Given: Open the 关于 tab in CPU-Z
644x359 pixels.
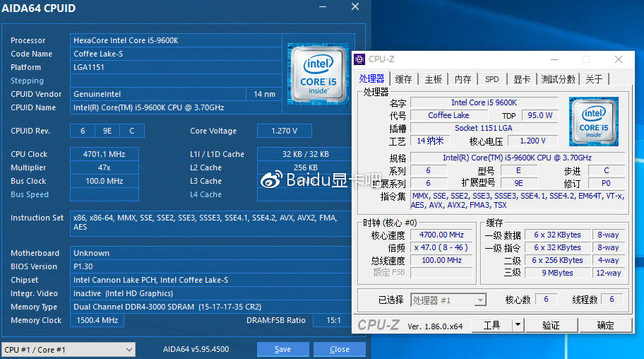Looking at the screenshot, I should (x=594, y=79).
